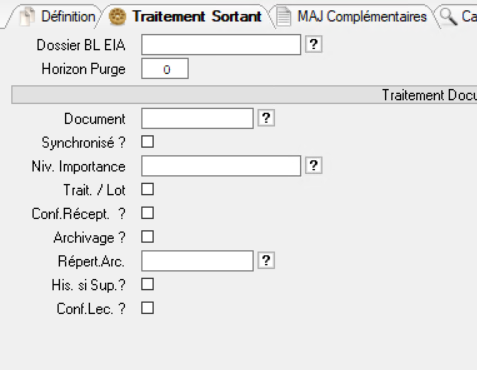Click the clipboard icon on Définition tab
The image size is (477, 370).
click(x=27, y=16)
